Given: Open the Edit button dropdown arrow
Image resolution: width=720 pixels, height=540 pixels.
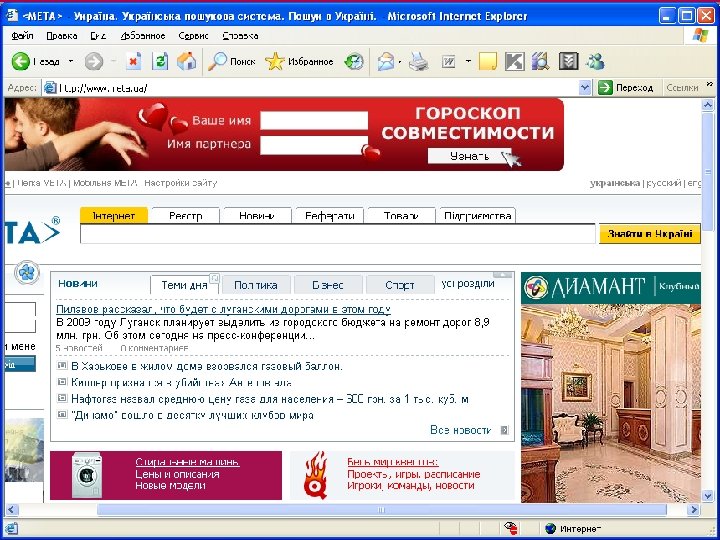Looking at the screenshot, I should [x=467, y=62].
